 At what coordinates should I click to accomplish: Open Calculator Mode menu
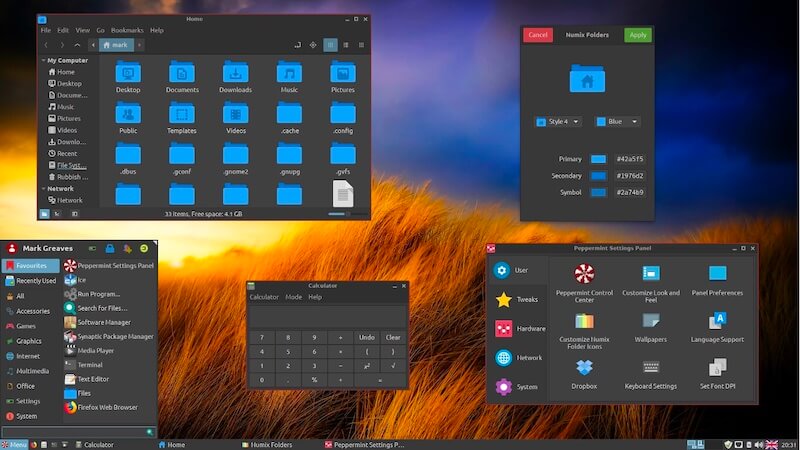pos(293,297)
